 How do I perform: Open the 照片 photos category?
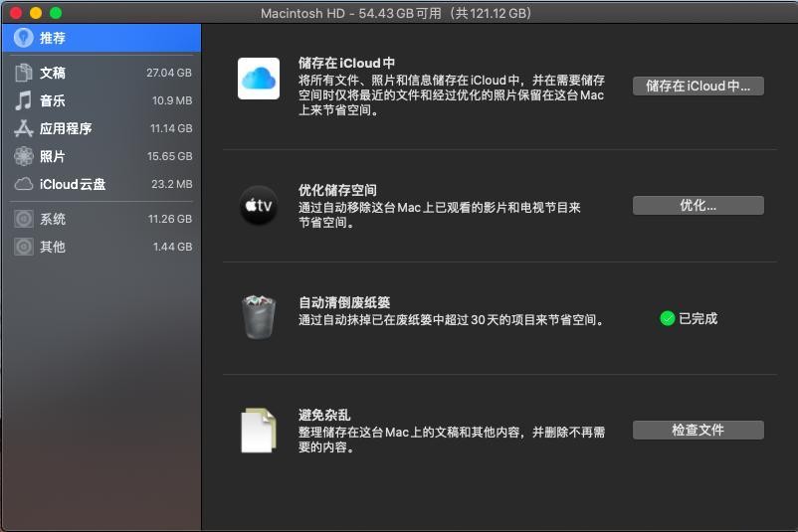click(x=101, y=156)
